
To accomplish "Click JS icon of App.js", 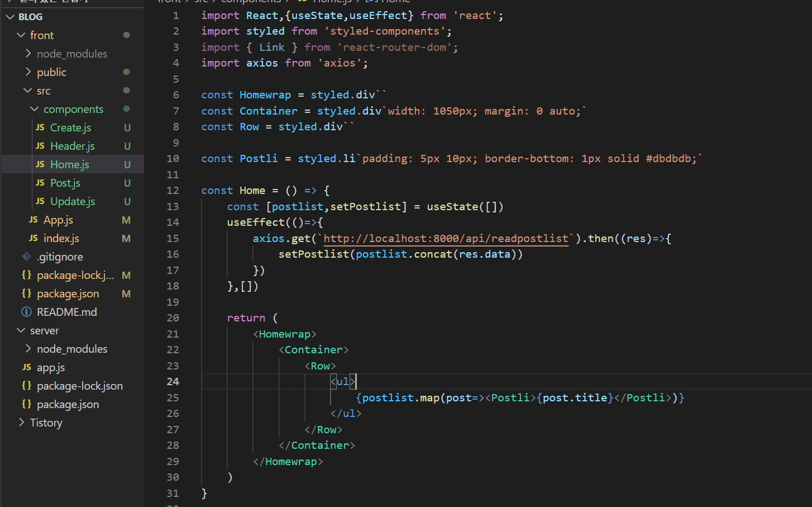I will point(34,220).
